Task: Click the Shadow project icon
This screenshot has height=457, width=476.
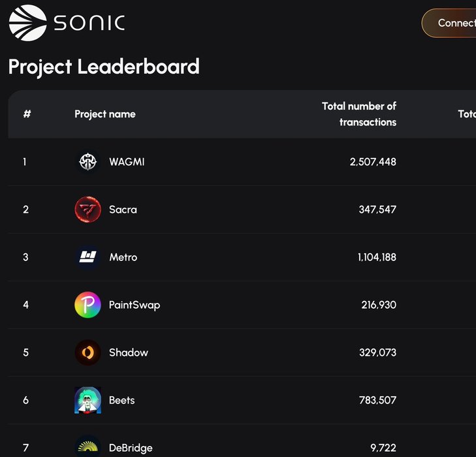Action: tap(87, 353)
